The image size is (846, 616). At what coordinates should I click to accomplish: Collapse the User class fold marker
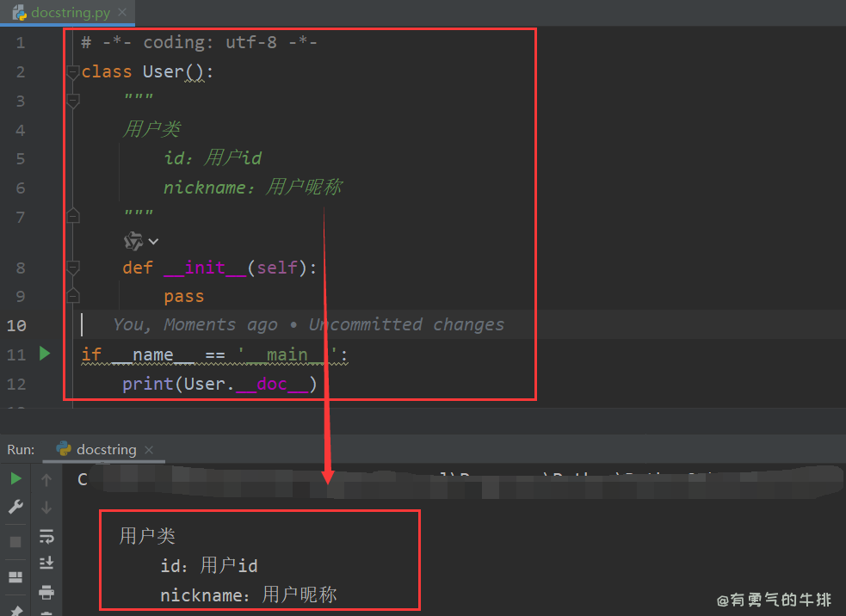point(73,73)
